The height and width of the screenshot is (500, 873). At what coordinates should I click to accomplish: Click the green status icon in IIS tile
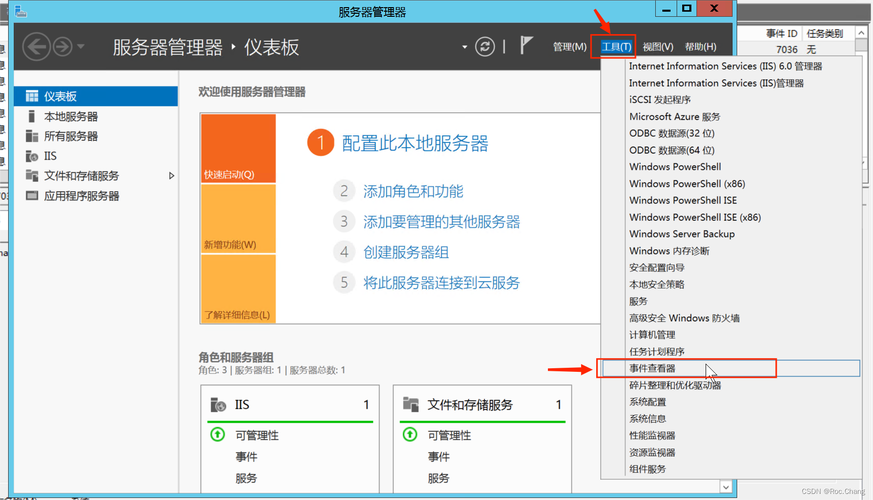click(218, 435)
